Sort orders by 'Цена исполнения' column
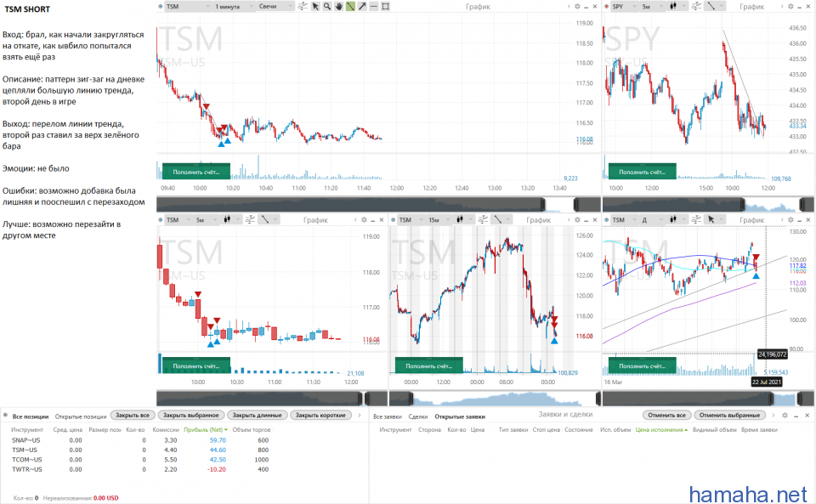The width and height of the screenshot is (816, 504). point(661,429)
